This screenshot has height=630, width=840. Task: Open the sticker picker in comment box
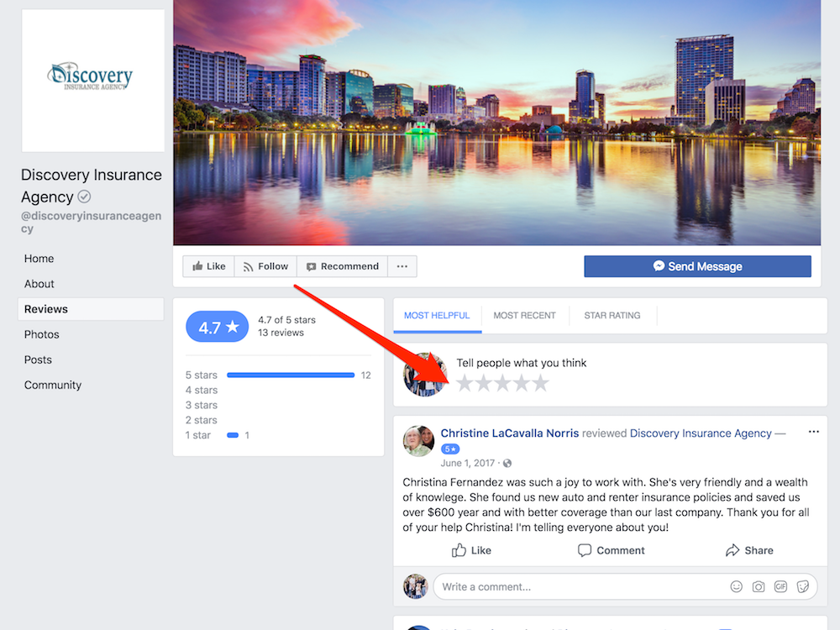[x=802, y=586]
